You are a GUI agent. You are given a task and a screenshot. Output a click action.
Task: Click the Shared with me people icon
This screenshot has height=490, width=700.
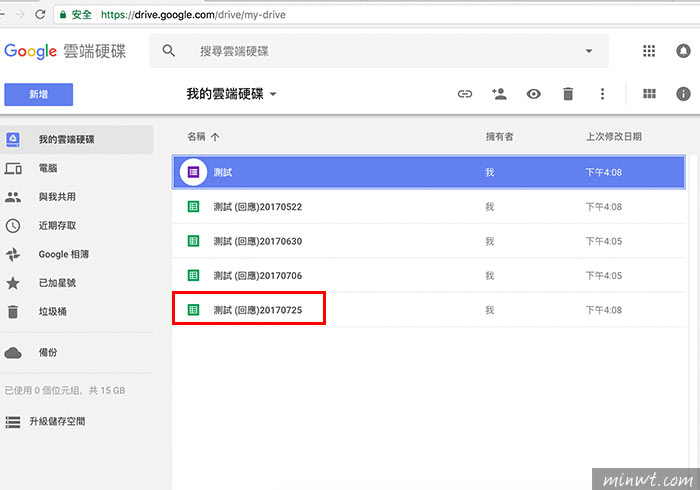pyautogui.click(x=13, y=197)
